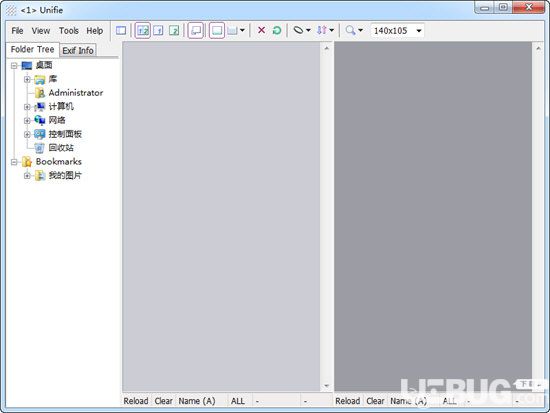Click Reload under the left pane
The height and width of the screenshot is (413, 550).
coord(136,401)
